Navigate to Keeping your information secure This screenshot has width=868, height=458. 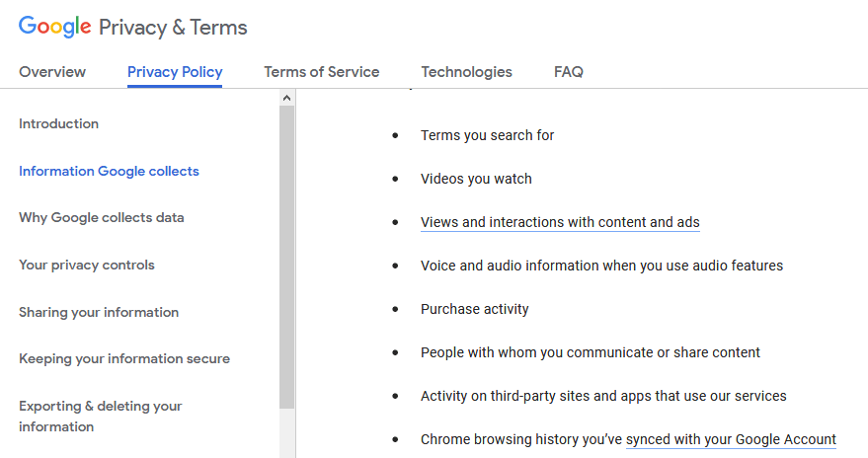click(x=124, y=359)
